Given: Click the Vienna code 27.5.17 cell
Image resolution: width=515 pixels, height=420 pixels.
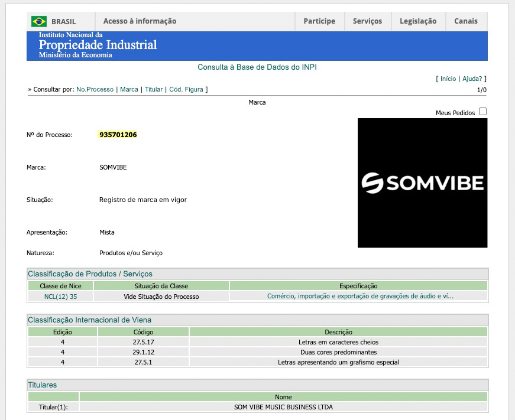Looking at the screenshot, I should click(143, 342).
